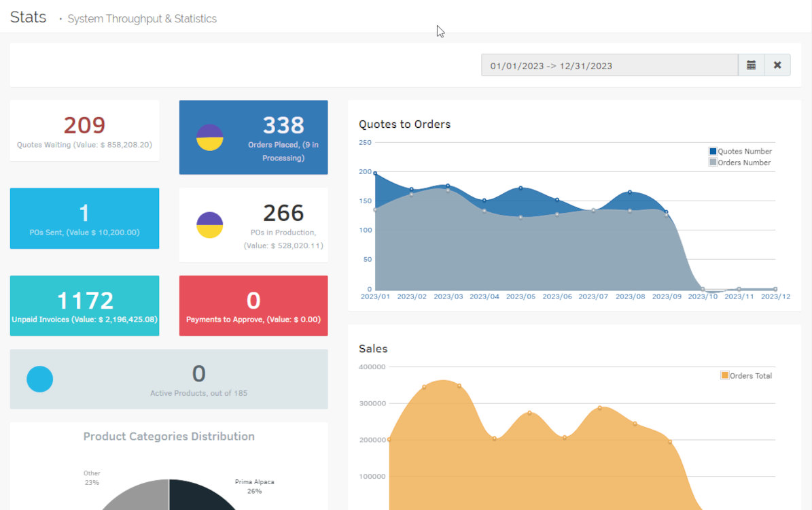Open the POs Sent card
812x510 pixels.
[x=84, y=218]
